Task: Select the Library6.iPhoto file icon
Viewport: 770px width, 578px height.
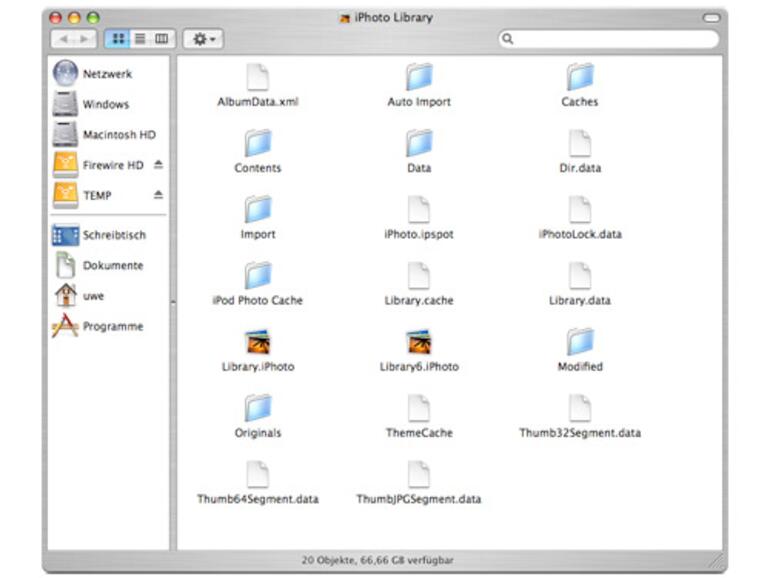Action: point(419,342)
